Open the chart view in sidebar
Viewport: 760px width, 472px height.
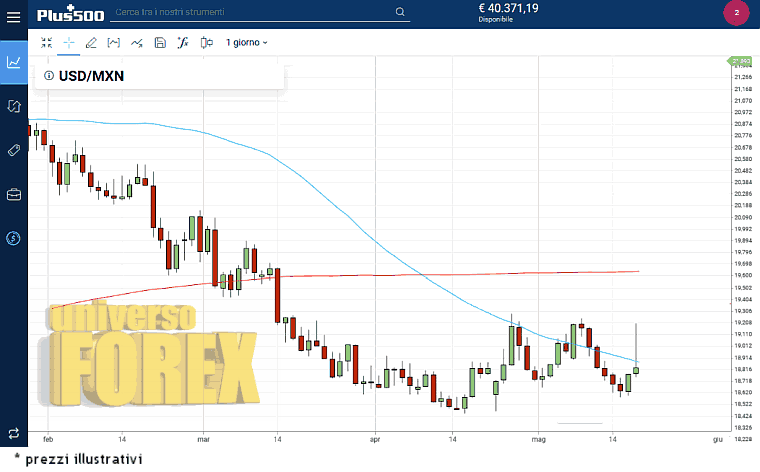pyautogui.click(x=14, y=62)
